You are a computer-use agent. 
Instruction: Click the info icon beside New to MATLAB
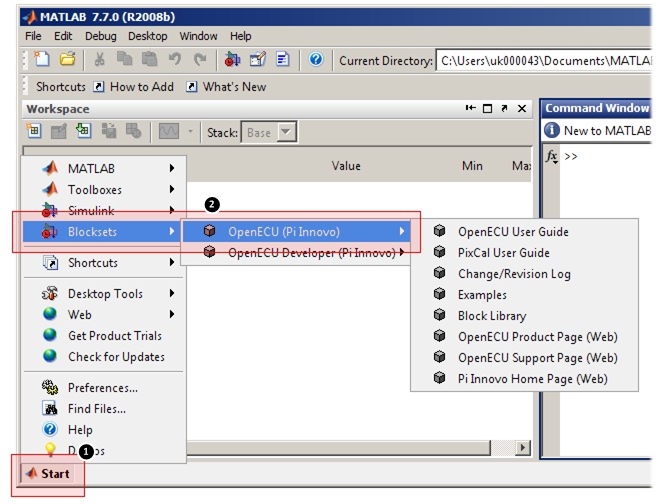(x=551, y=131)
